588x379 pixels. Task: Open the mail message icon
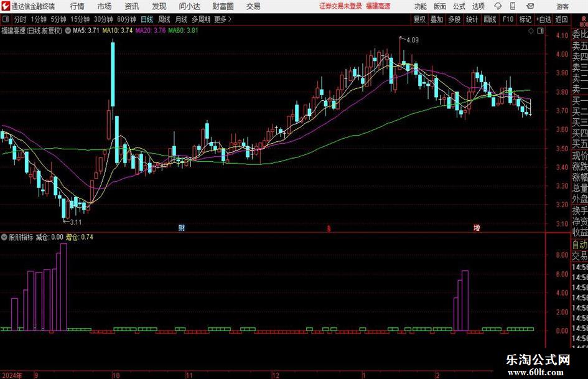pos(530,6)
